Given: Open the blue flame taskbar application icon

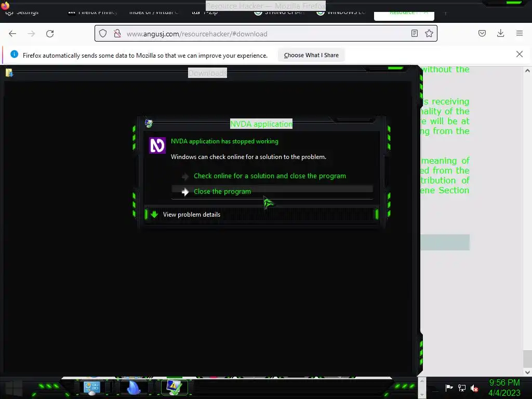Looking at the screenshot, I should click(134, 388).
